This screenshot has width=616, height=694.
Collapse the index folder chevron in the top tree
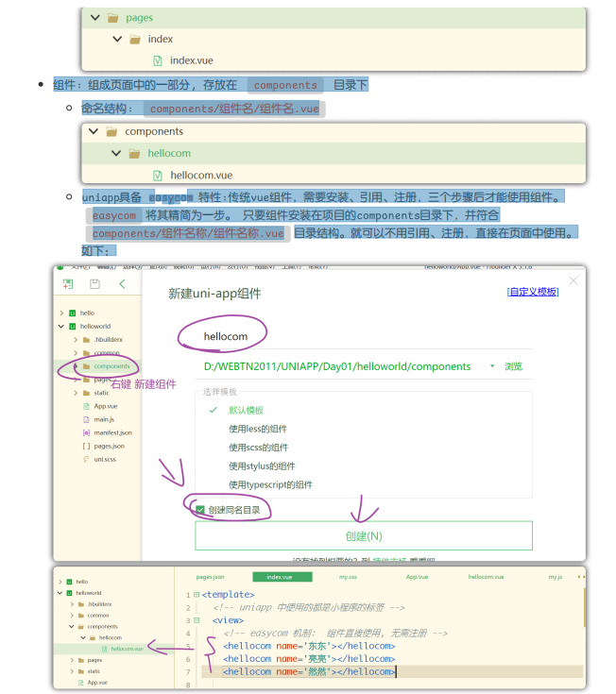click(x=117, y=39)
